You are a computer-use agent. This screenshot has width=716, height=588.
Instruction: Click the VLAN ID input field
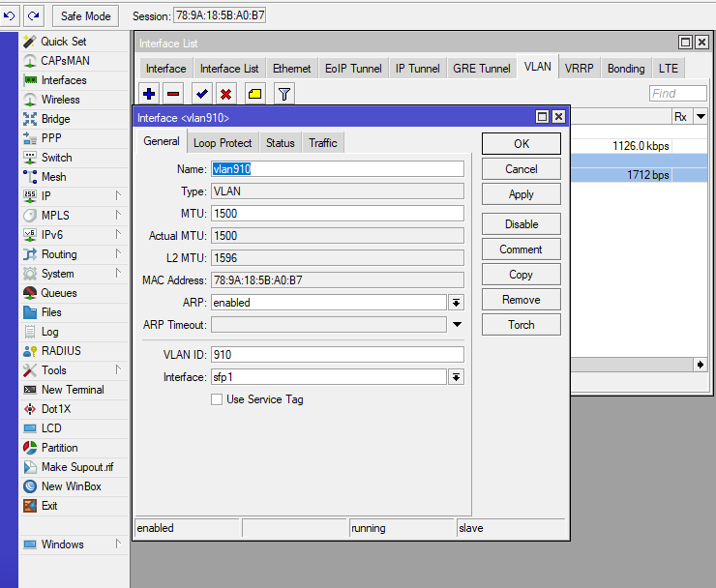pyautogui.click(x=337, y=355)
